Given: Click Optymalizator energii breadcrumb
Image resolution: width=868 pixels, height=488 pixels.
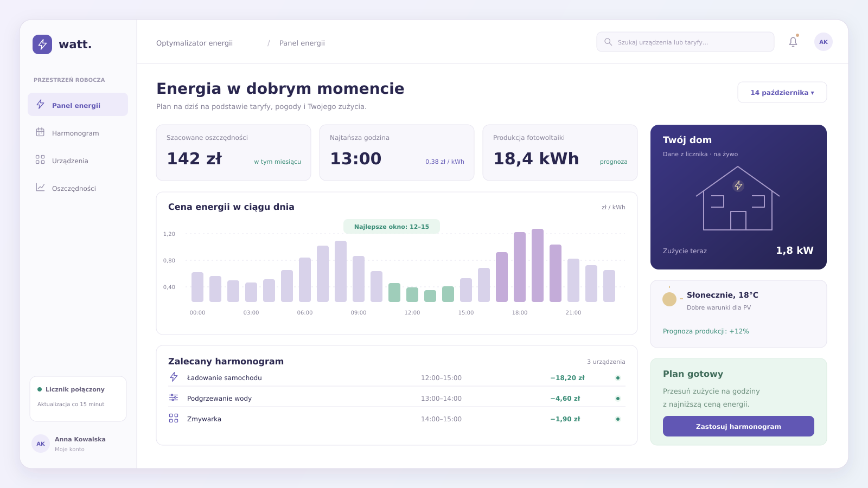Looking at the screenshot, I should [x=194, y=43].
